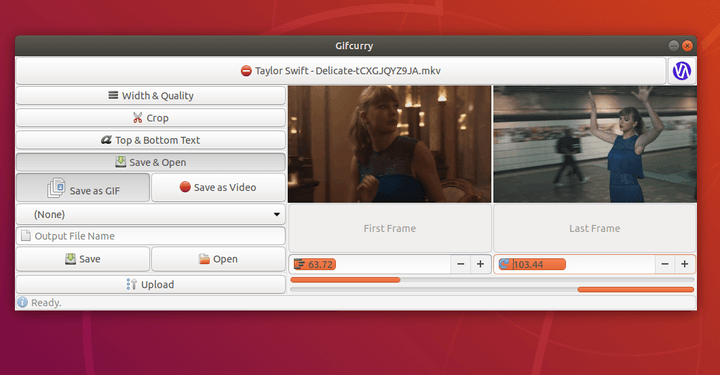Click the Upload arrow icon

coord(131,285)
